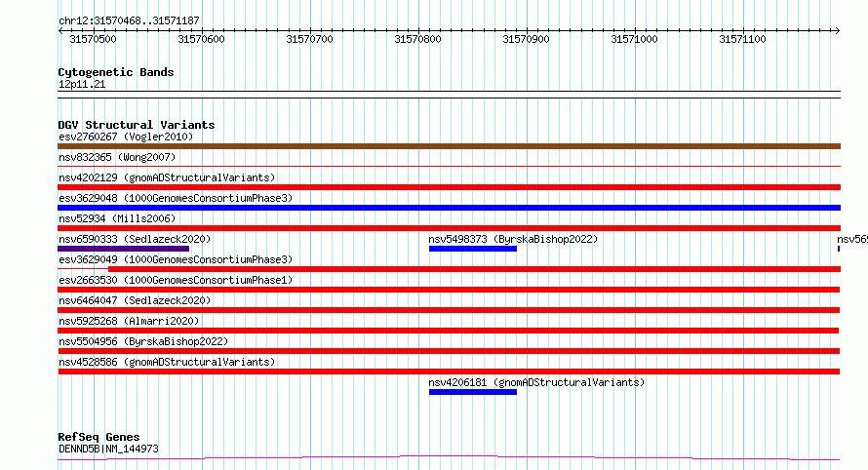Screen dimensions: 868x470
Task: Click the red esv2663530 variant bar
Action: coord(449,290)
